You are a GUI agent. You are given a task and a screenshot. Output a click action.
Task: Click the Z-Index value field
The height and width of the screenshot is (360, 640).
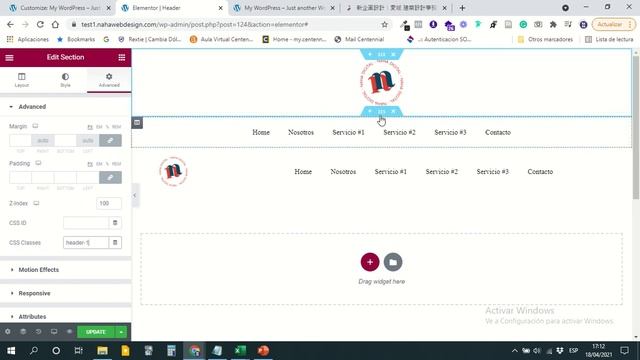tap(109, 203)
